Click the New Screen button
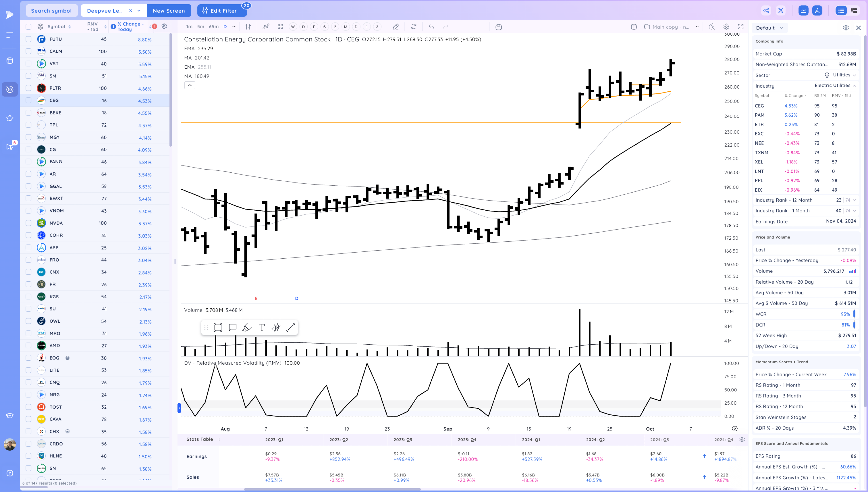This screenshot has width=868, height=492. [x=169, y=10]
